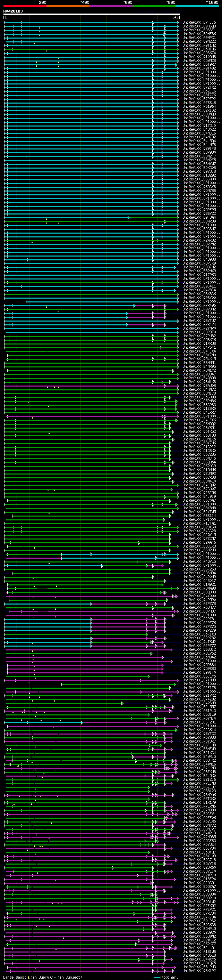Select label UniRef100_A1DMN6
The height and width of the screenshot is (980, 222).
click(x=199, y=470)
